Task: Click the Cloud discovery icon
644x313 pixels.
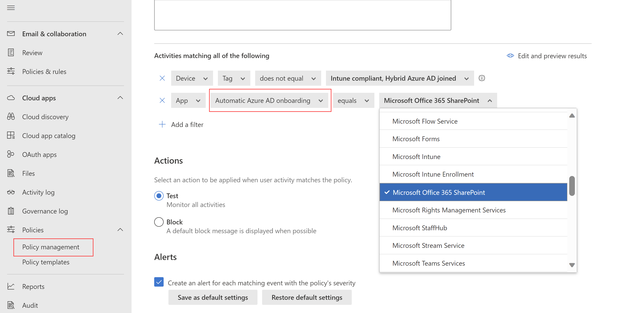Action: click(12, 117)
